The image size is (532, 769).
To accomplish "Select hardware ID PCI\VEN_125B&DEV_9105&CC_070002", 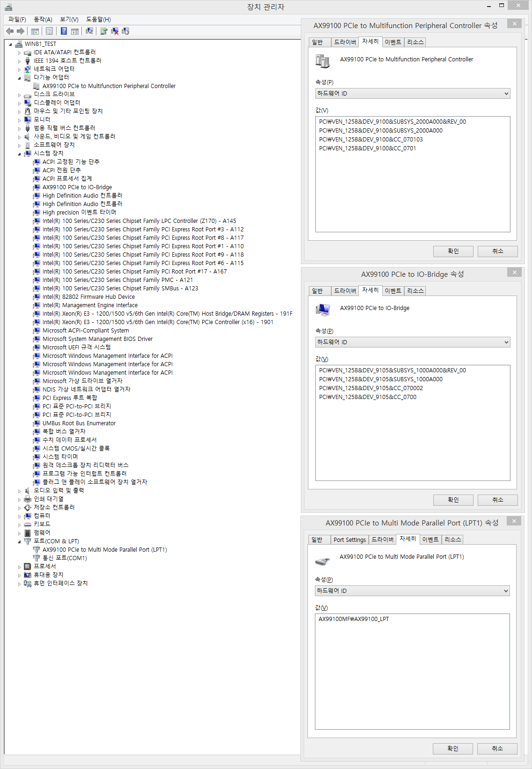I will coord(371,388).
